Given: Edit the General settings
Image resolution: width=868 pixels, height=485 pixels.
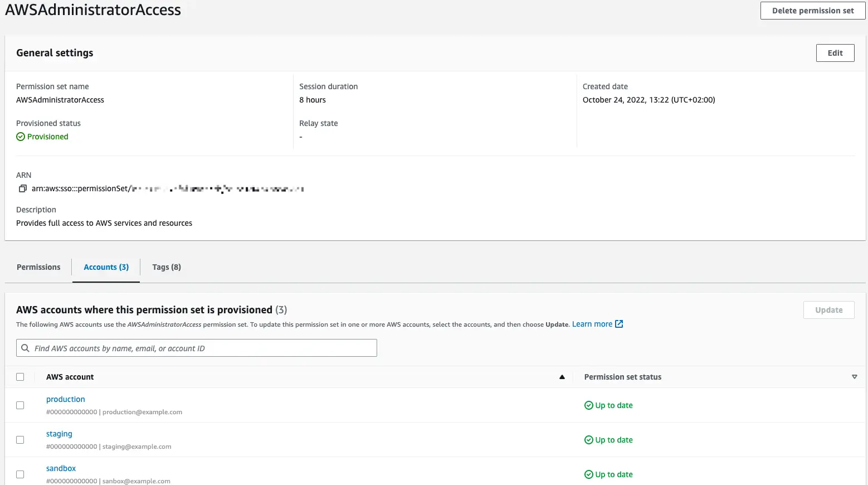Looking at the screenshot, I should point(835,53).
